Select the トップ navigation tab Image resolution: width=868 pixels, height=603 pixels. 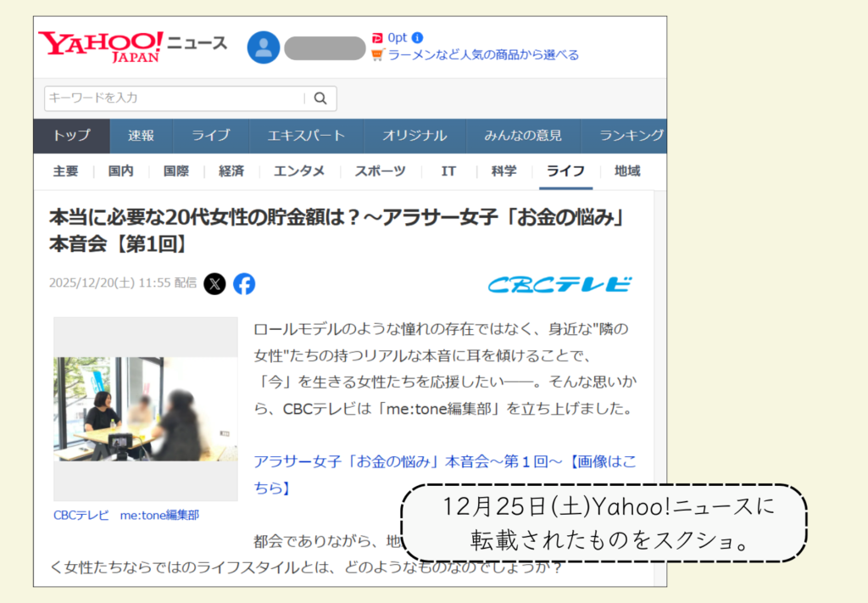[x=71, y=136]
